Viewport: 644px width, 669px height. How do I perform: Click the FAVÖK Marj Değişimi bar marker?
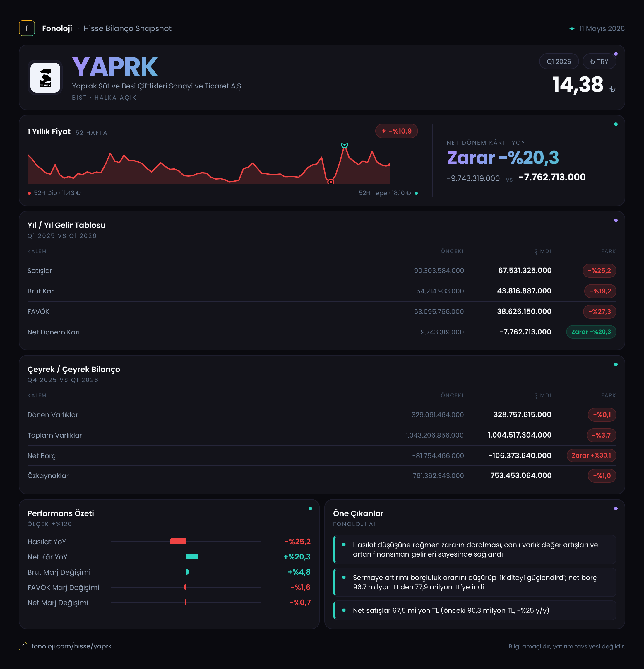coord(185,587)
